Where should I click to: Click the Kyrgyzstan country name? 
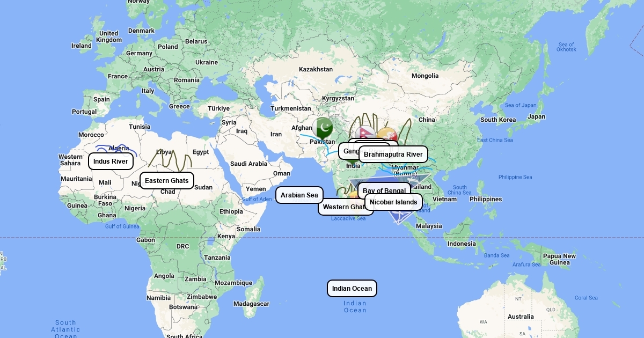(338, 98)
